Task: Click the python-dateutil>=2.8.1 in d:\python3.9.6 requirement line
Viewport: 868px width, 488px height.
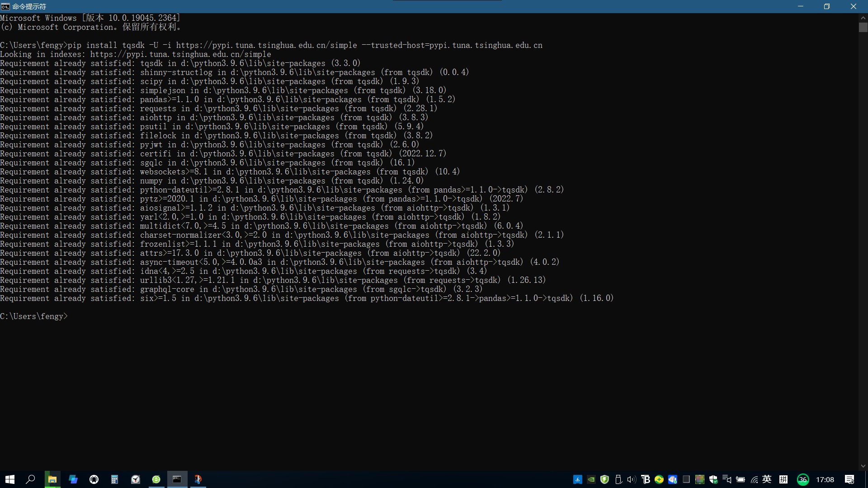Action: 282,190
